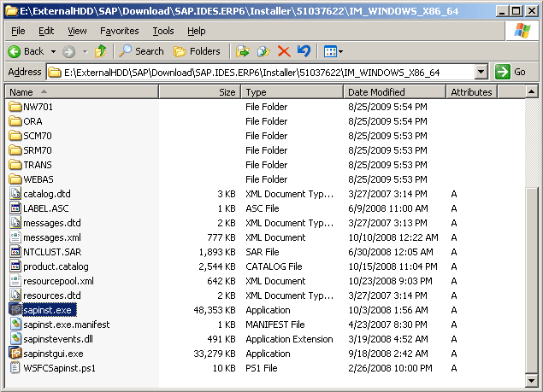Click the Copy To folder icon
543x392 pixels.
pos(263,51)
